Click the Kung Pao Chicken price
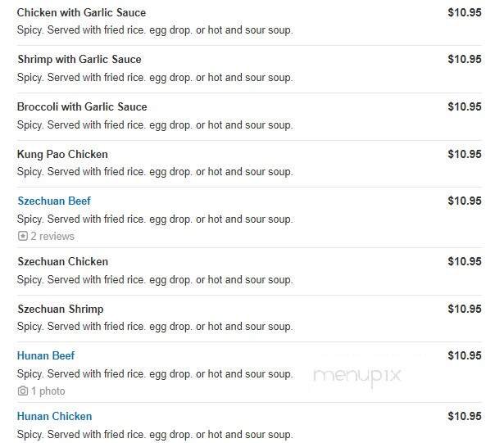Screen dimensions: 504x443 (464, 155)
